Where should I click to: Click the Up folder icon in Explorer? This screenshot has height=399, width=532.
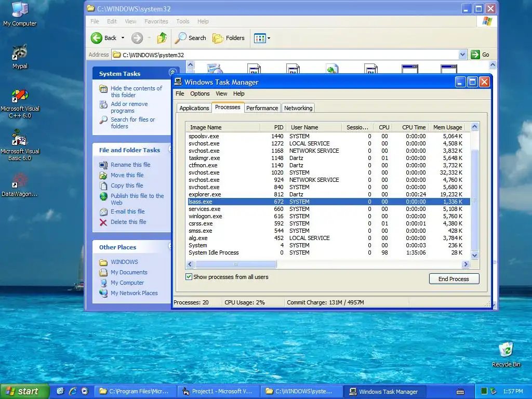pyautogui.click(x=162, y=38)
